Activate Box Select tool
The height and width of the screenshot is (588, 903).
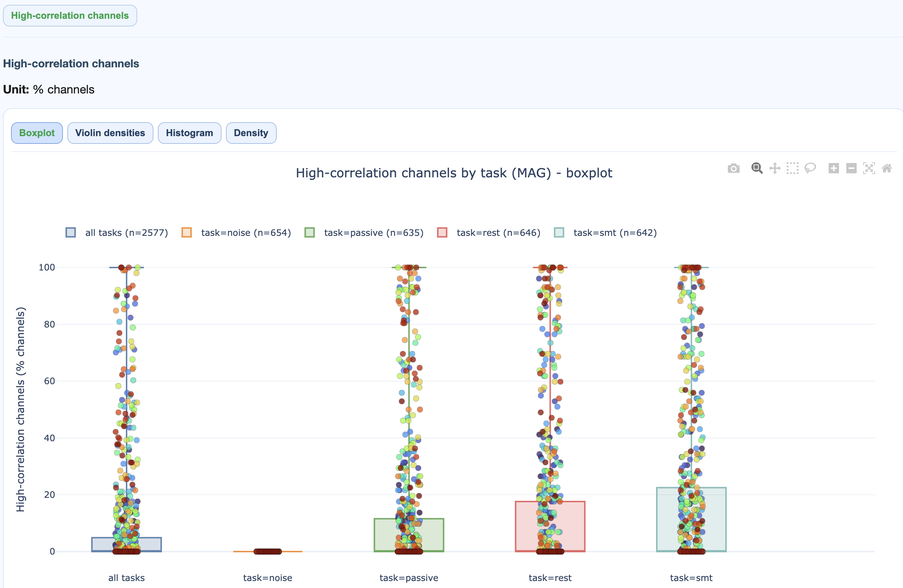tap(792, 168)
